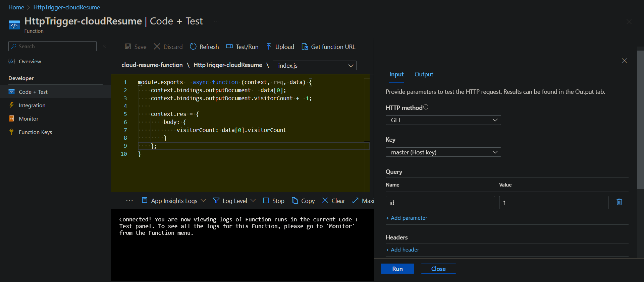Click the sidebar Search field
644x282 pixels.
pyautogui.click(x=52, y=46)
